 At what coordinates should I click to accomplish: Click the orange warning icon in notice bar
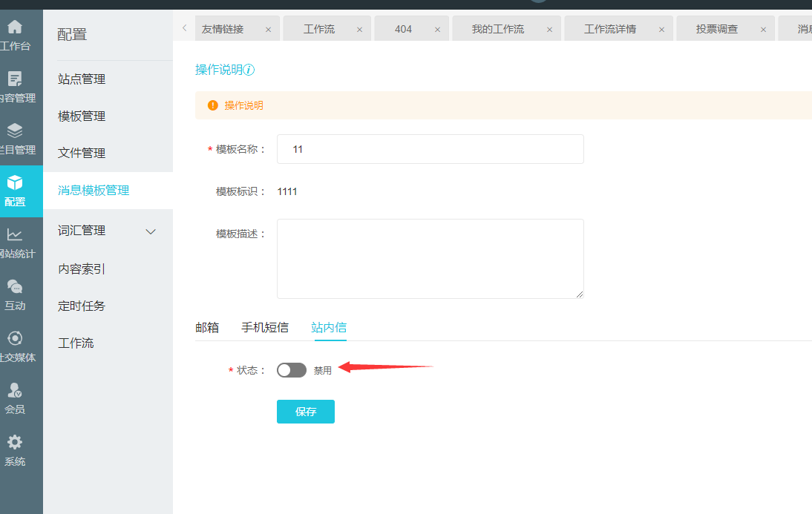click(x=213, y=105)
